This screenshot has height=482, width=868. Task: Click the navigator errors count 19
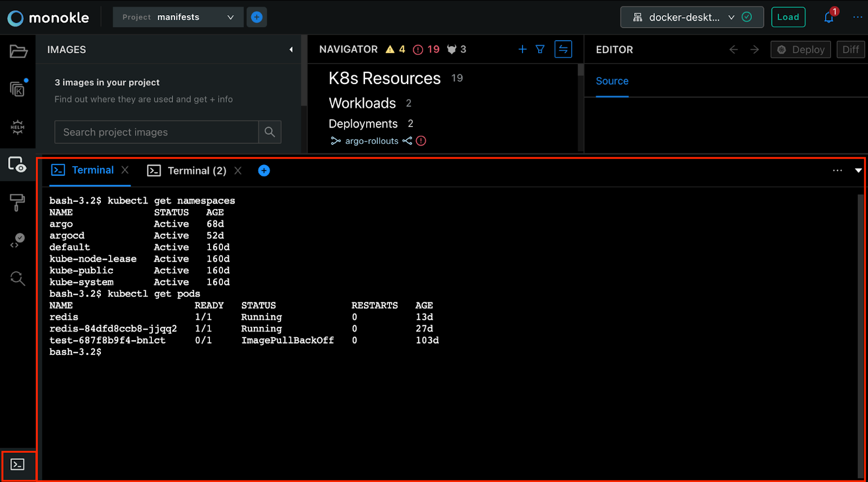point(433,49)
